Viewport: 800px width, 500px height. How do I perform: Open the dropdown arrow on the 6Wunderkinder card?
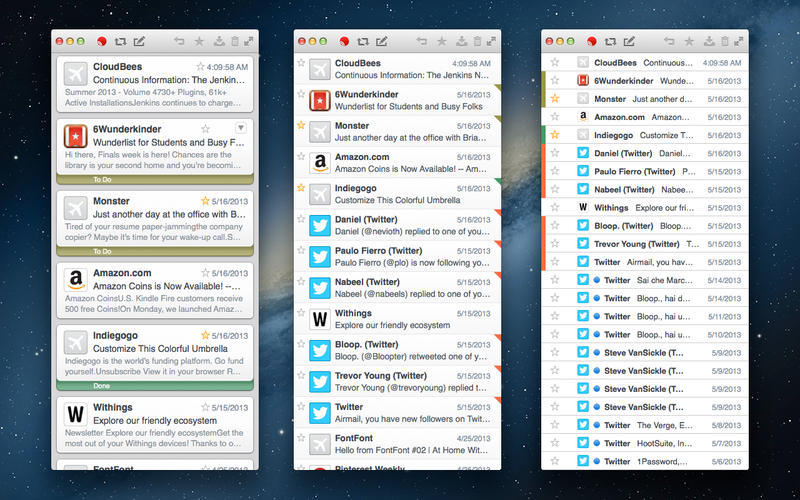pos(240,128)
